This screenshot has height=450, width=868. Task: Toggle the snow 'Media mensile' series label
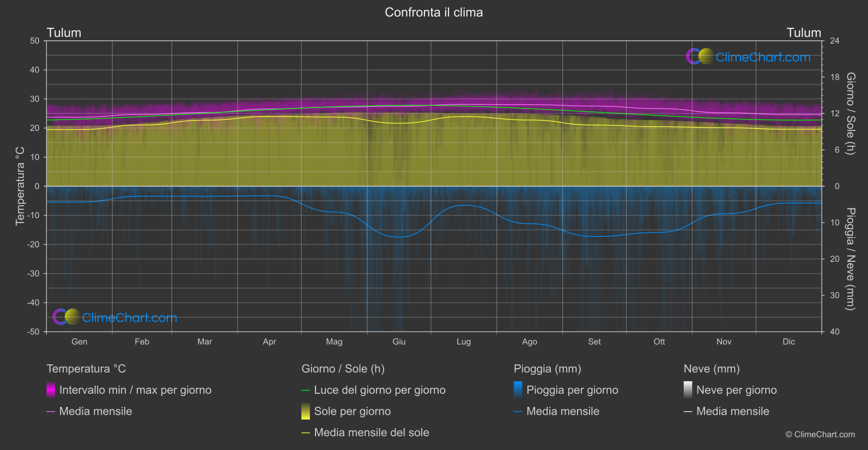[732, 411]
